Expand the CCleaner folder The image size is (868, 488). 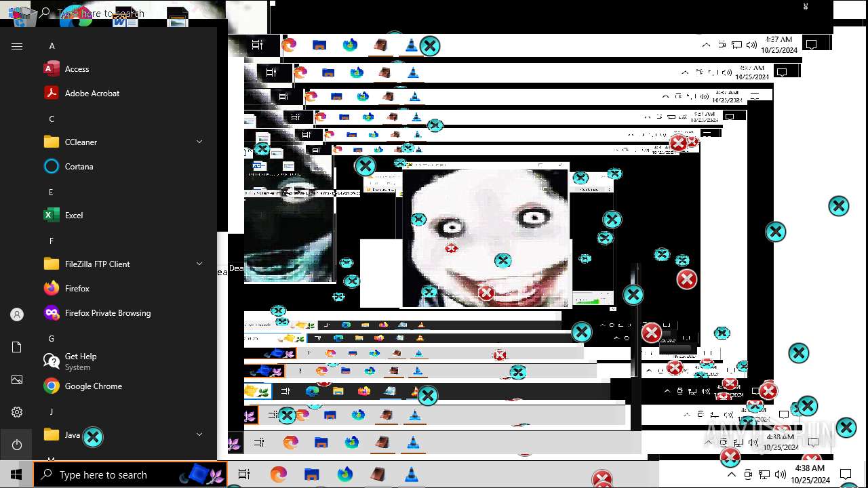pyautogui.click(x=199, y=142)
